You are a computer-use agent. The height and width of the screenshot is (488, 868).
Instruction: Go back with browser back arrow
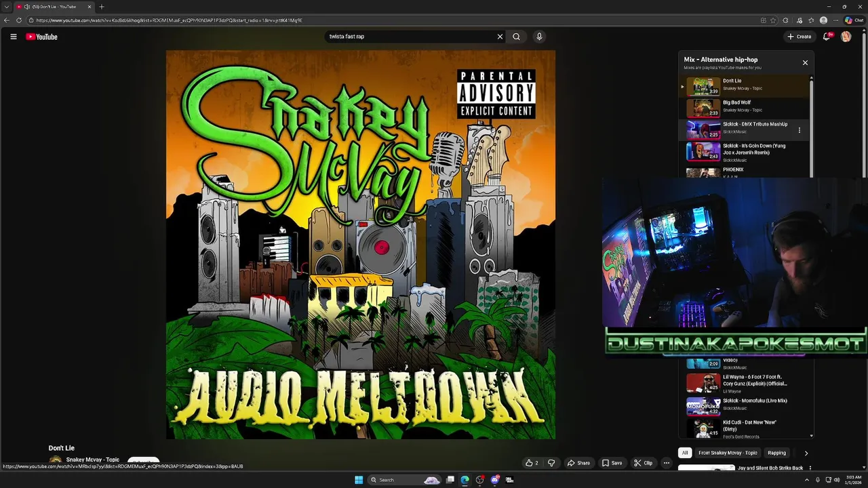point(7,20)
